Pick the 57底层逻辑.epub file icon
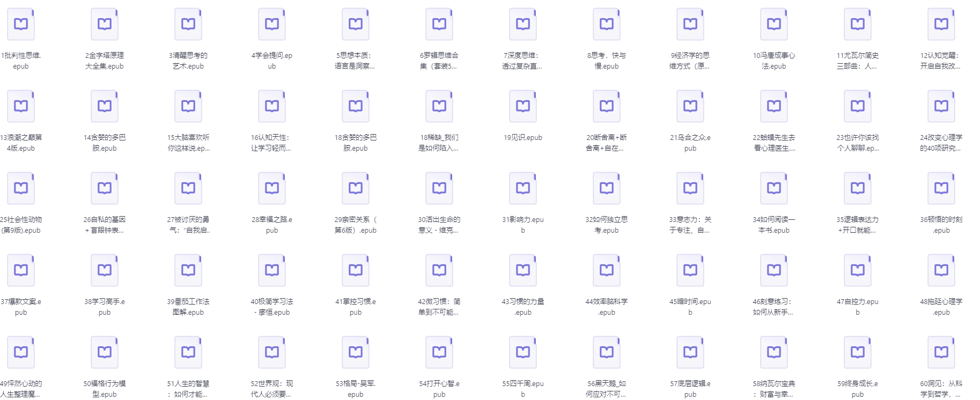This screenshot has width=980, height=400. coord(690,352)
